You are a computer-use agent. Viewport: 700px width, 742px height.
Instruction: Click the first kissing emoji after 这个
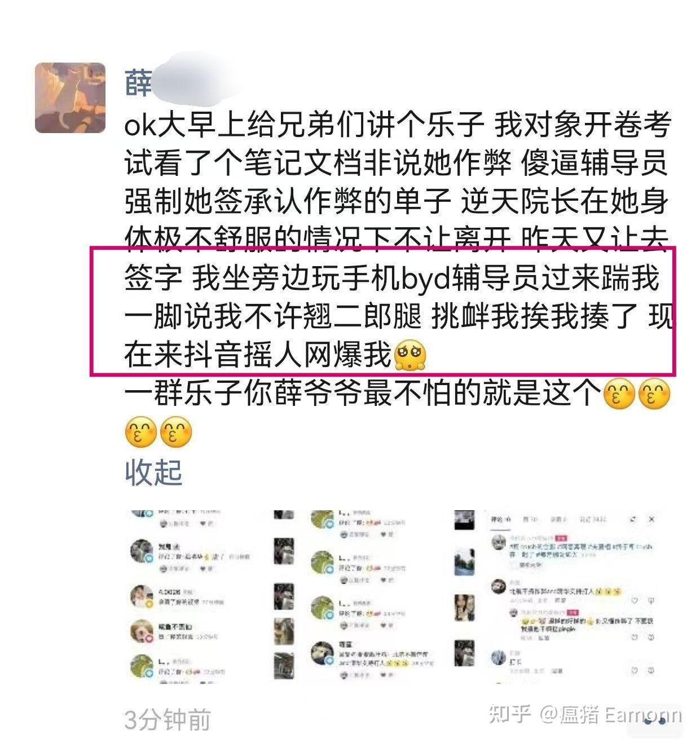[x=619, y=393]
